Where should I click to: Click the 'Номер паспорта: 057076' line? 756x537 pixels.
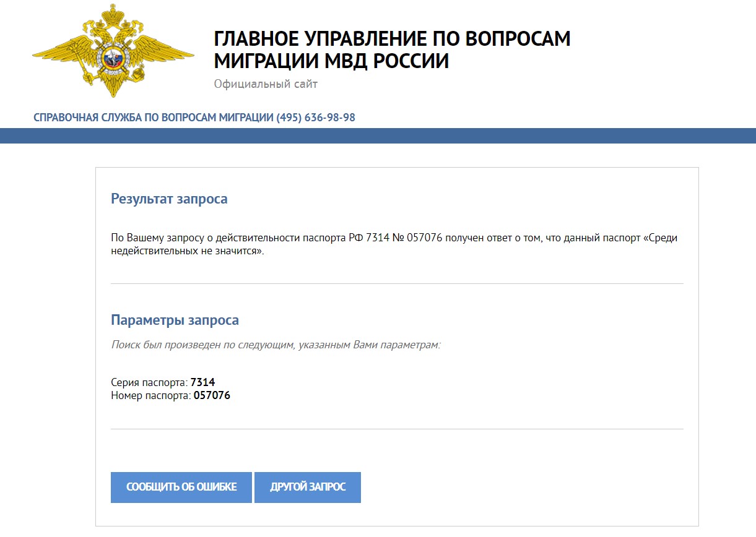(170, 395)
